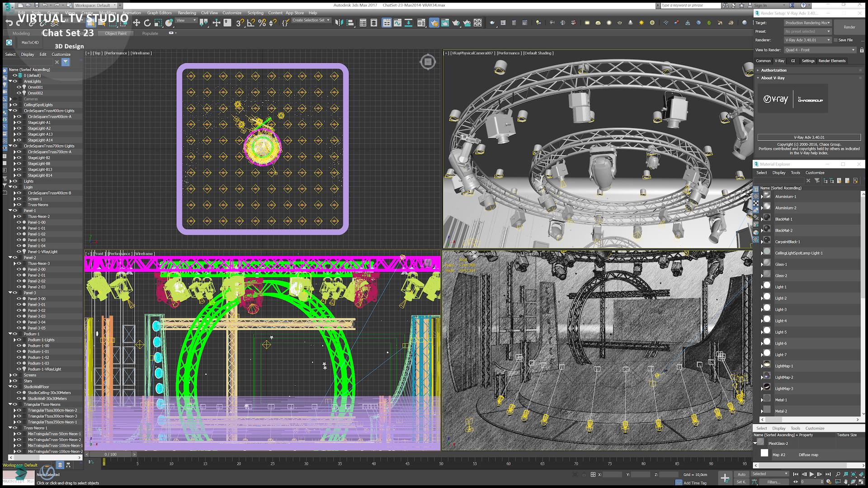Screen dimensions: 868x488
Task: Click the white Map #2 swatch
Action: 764,453
